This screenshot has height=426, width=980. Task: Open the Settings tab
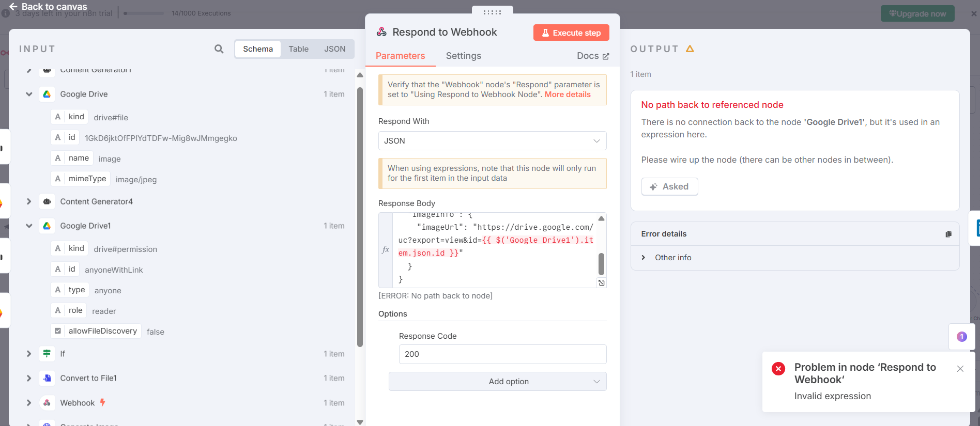(x=463, y=56)
